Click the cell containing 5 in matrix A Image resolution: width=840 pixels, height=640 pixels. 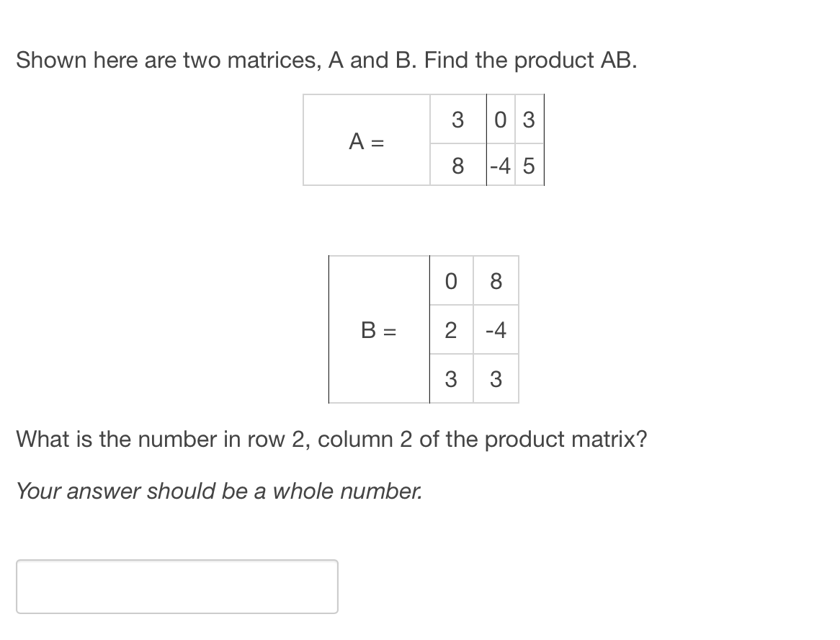pyautogui.click(x=530, y=165)
